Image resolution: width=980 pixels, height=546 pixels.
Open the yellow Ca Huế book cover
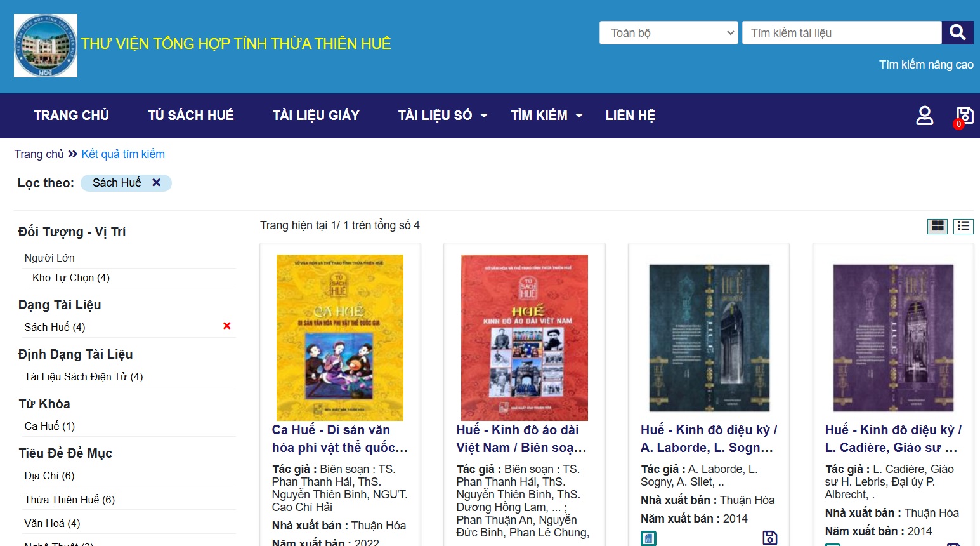(x=340, y=337)
